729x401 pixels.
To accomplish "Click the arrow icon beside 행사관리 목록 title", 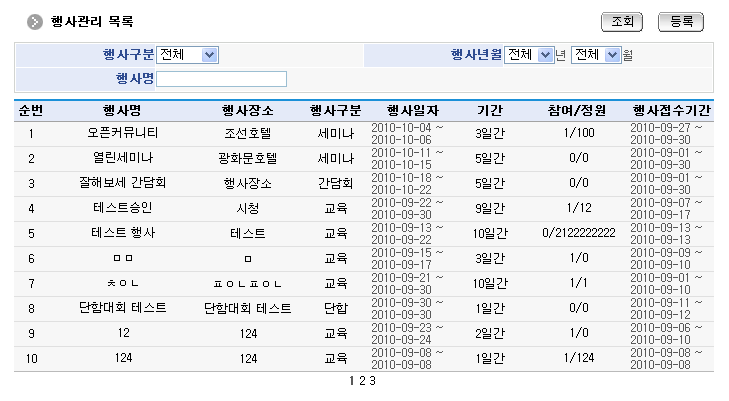I will point(35,22).
